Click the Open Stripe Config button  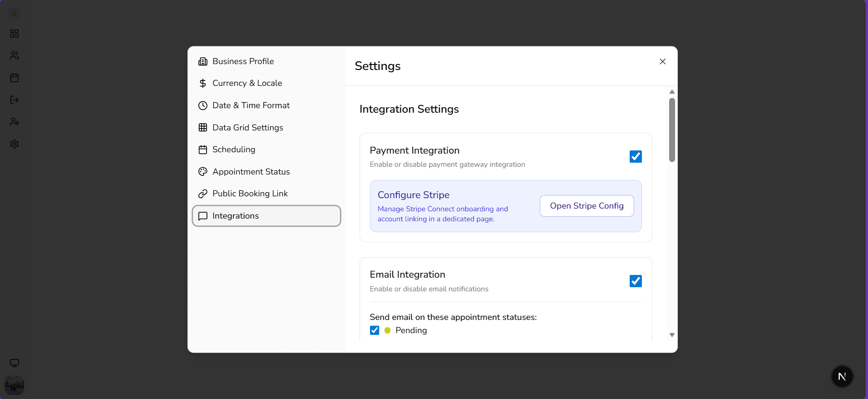587,206
